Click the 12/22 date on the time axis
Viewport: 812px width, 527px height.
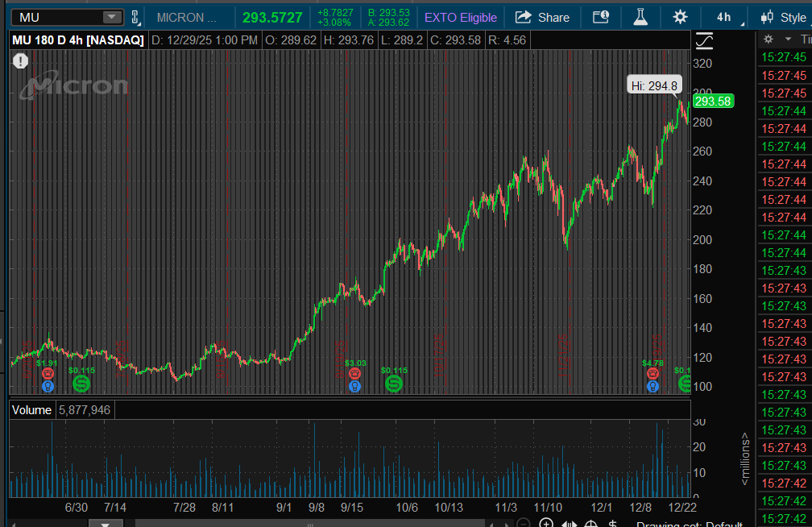682,508
